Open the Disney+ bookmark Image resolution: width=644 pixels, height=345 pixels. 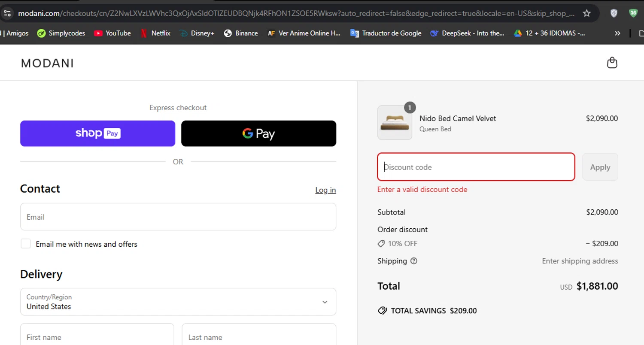click(x=197, y=33)
